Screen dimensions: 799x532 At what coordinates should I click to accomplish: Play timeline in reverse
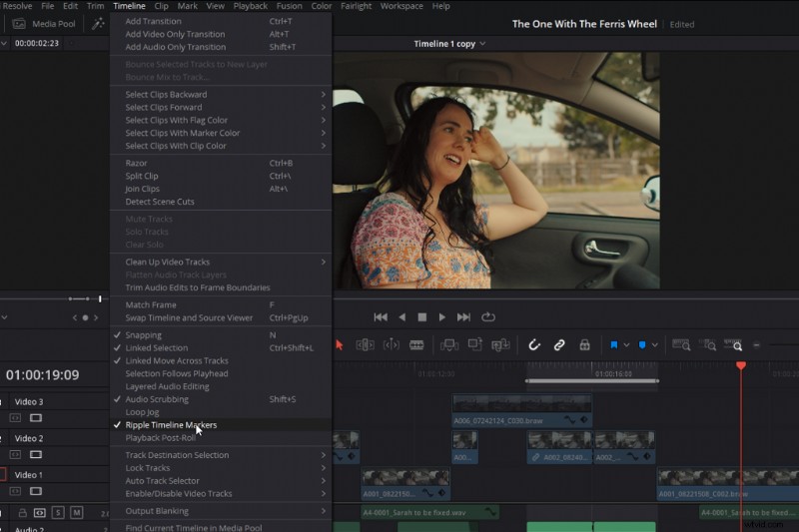pos(402,317)
